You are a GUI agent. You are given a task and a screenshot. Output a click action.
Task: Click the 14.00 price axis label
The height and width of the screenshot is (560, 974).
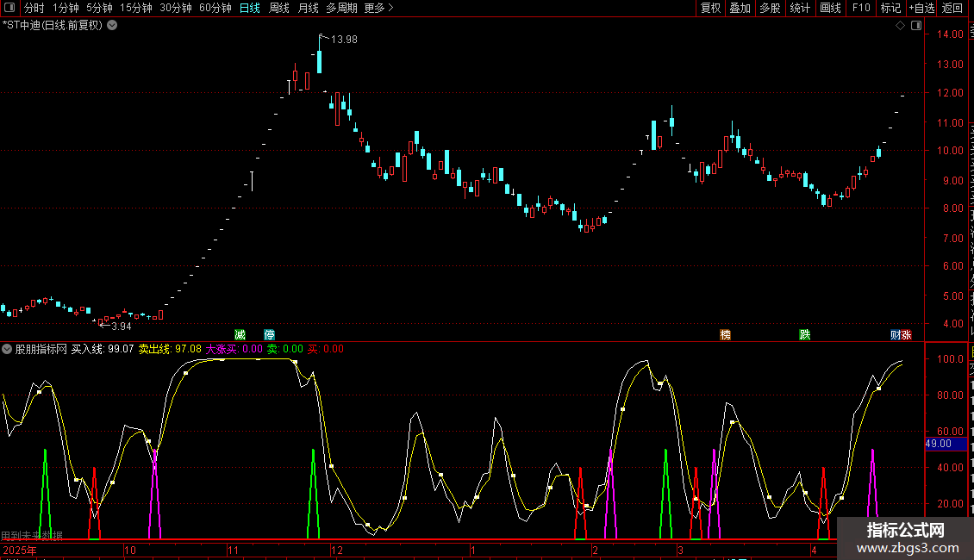[x=950, y=34]
